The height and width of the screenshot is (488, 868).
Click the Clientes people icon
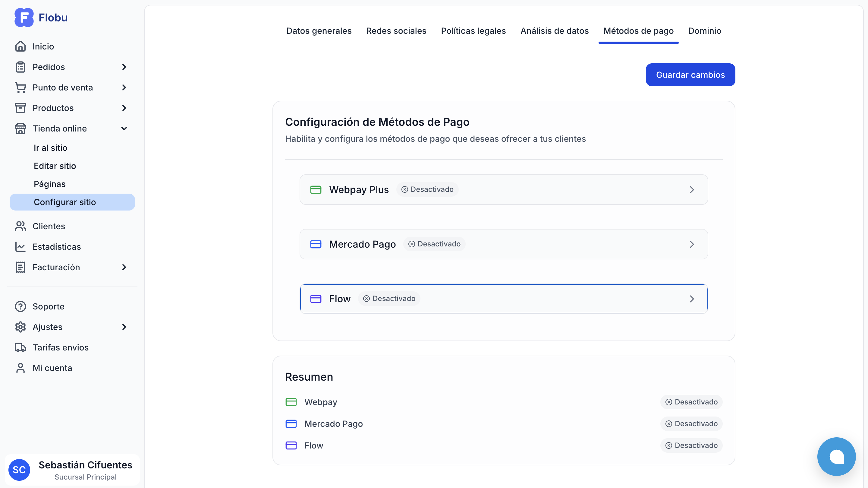click(x=20, y=226)
